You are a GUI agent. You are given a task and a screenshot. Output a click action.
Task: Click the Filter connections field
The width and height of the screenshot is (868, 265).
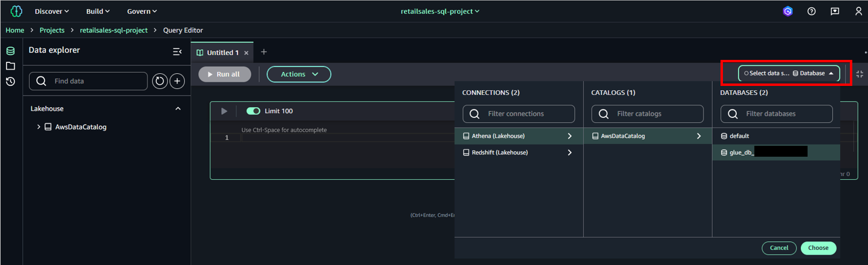pos(519,114)
